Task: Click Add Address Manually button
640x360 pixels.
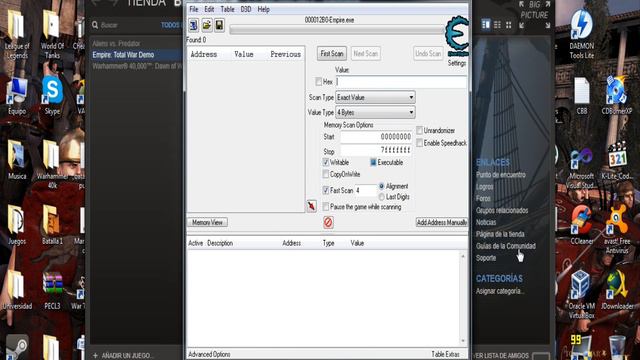Action: [x=442, y=222]
